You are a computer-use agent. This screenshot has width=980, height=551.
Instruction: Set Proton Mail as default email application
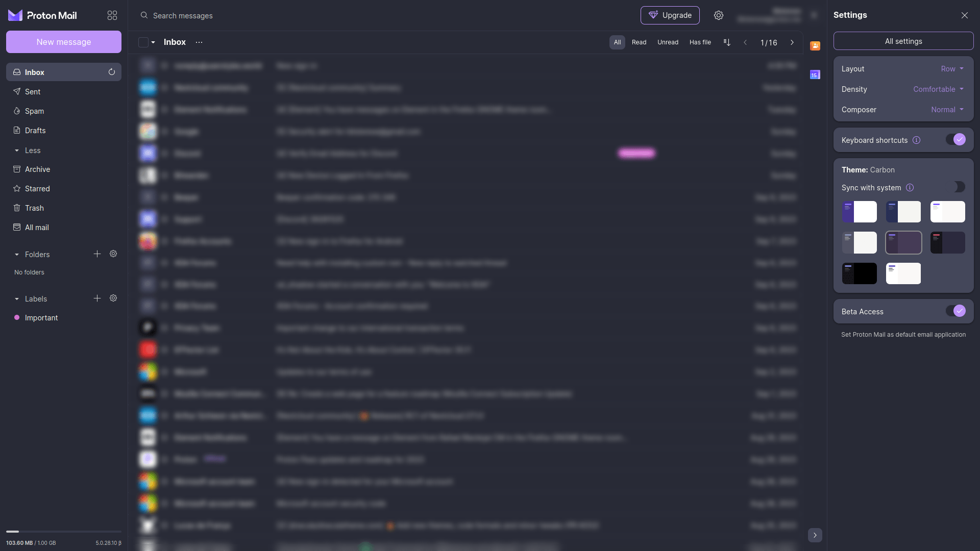903,335
